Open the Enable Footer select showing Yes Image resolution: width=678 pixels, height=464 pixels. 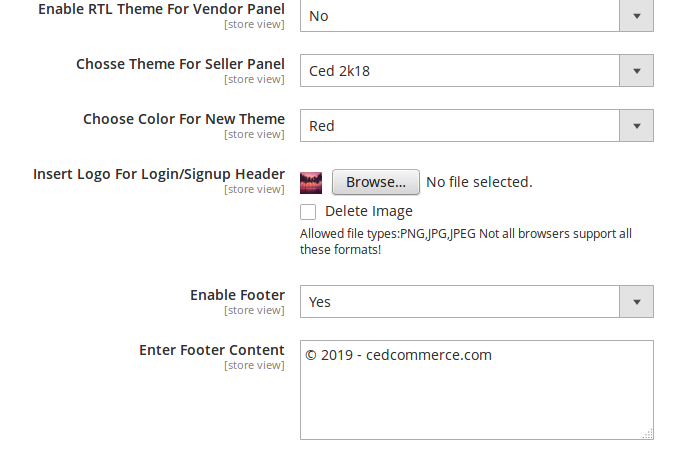[x=459, y=301]
